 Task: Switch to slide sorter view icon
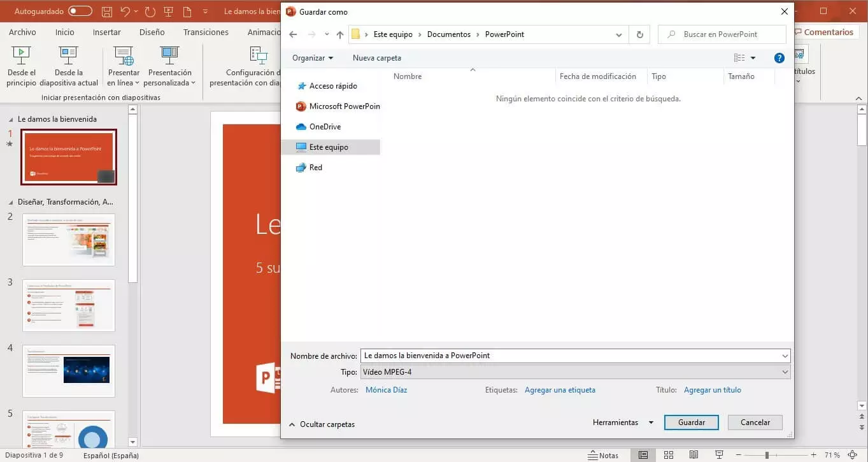669,455
